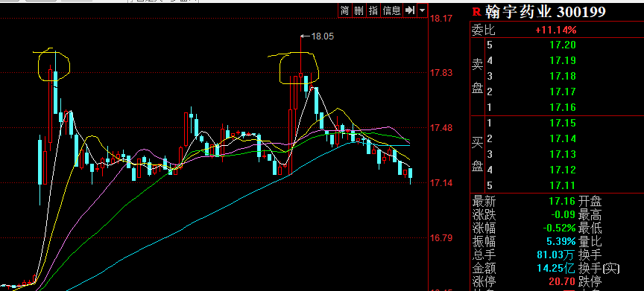Click the 涨停 value 20.70

coord(562,282)
